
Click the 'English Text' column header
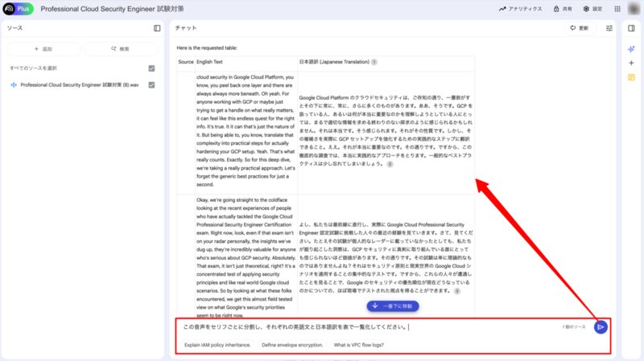(209, 62)
